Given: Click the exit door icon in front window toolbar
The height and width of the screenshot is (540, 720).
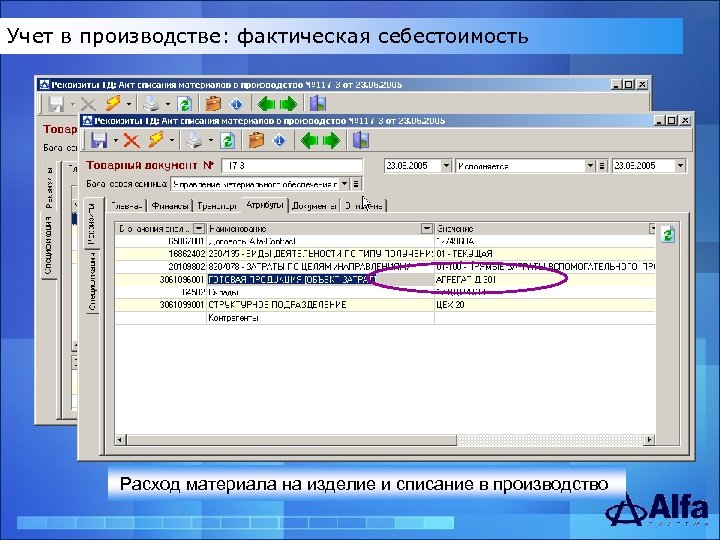Looking at the screenshot, I should pos(361,140).
